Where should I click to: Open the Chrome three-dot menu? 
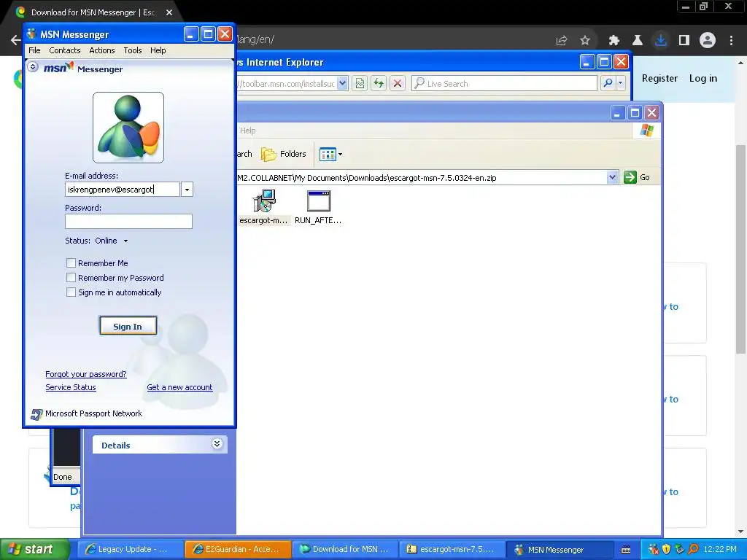(x=731, y=41)
